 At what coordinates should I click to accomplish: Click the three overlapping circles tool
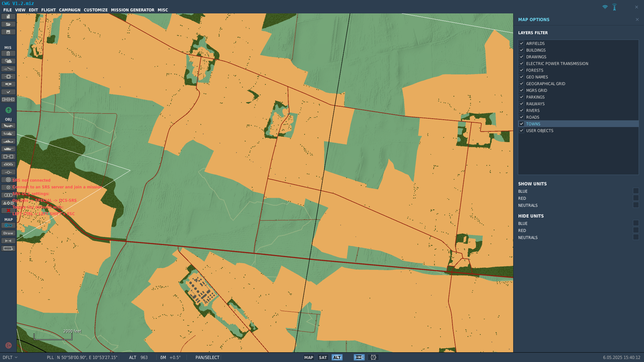[x=8, y=195]
